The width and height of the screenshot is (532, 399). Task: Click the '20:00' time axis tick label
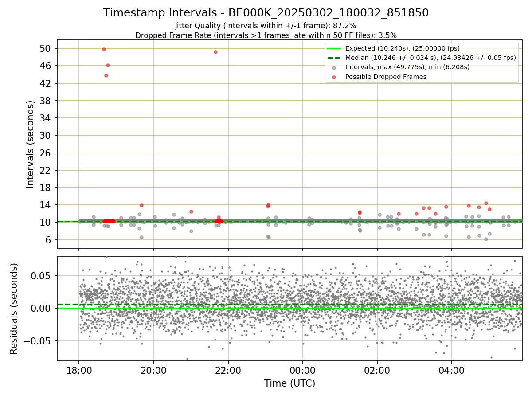click(x=153, y=370)
